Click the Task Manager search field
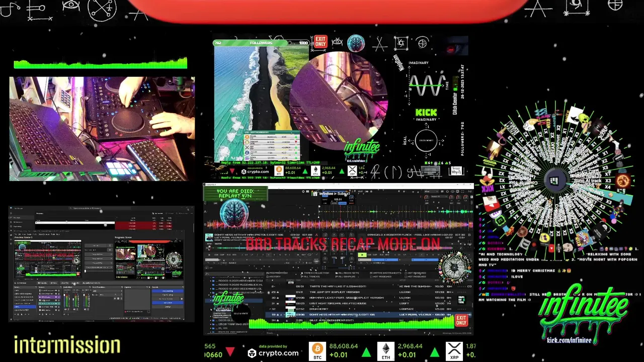This screenshot has height=362, width=644. coord(100,208)
